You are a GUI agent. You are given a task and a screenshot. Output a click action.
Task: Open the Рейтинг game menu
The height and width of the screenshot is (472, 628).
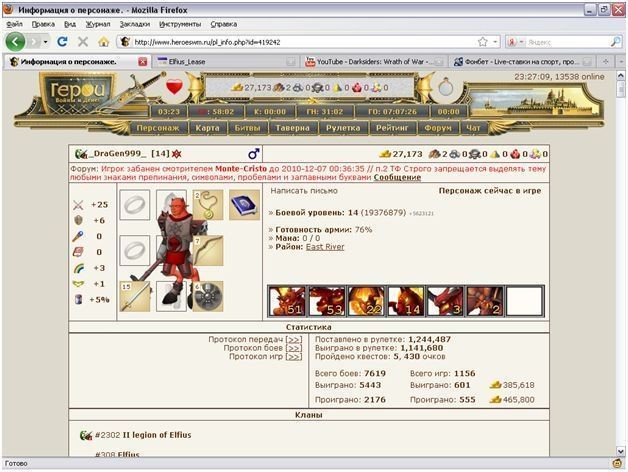pos(392,128)
